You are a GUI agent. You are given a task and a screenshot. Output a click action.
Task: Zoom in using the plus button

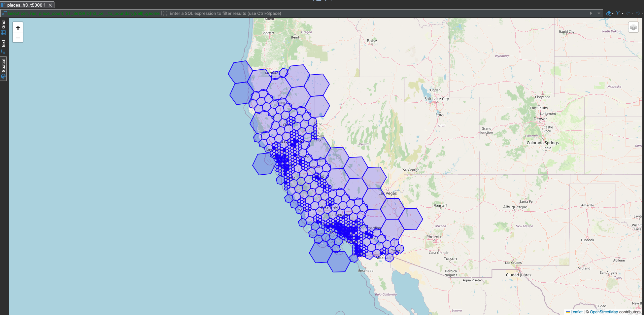(x=18, y=28)
